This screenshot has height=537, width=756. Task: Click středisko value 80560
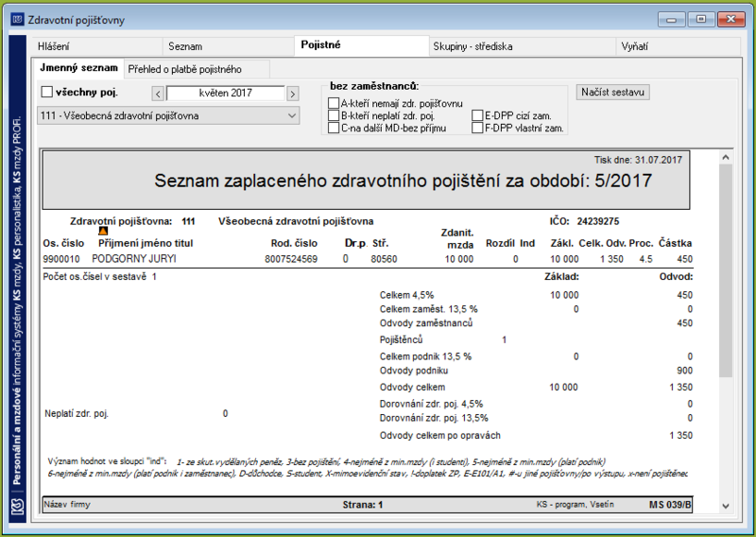click(x=384, y=259)
